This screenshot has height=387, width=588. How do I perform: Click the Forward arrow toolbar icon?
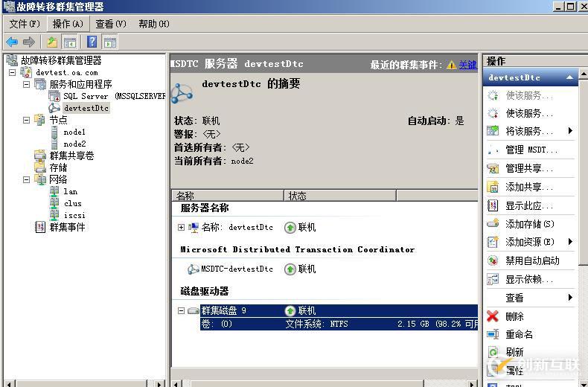click(x=29, y=42)
